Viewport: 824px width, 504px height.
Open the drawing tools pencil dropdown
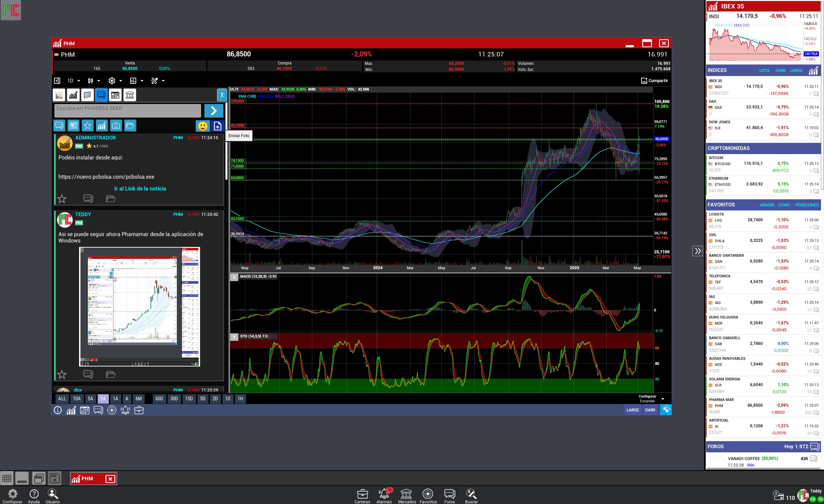click(x=158, y=81)
